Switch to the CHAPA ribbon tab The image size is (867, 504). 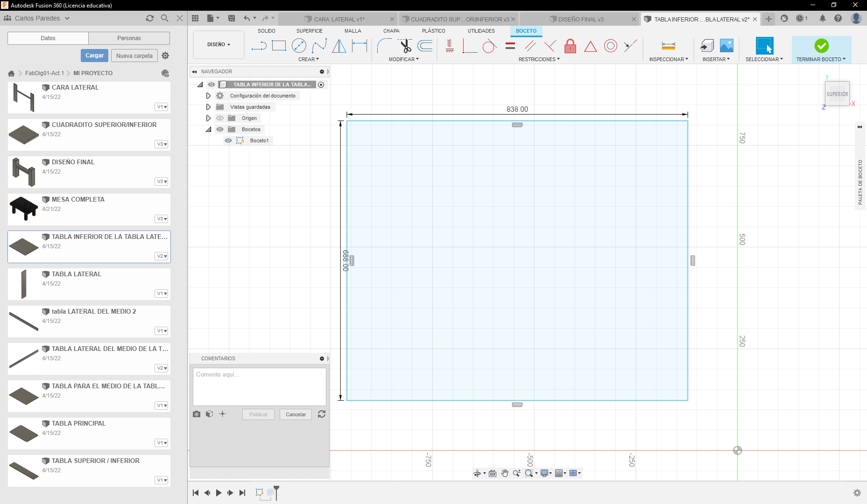tap(391, 31)
